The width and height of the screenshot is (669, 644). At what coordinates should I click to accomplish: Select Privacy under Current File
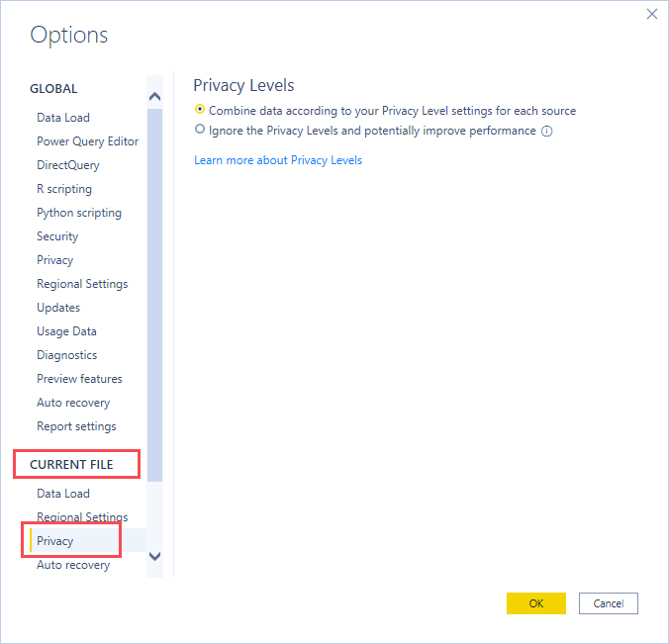[55, 541]
